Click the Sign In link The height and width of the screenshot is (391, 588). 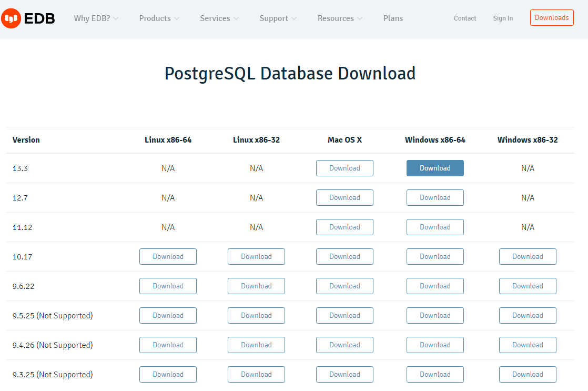503,18
